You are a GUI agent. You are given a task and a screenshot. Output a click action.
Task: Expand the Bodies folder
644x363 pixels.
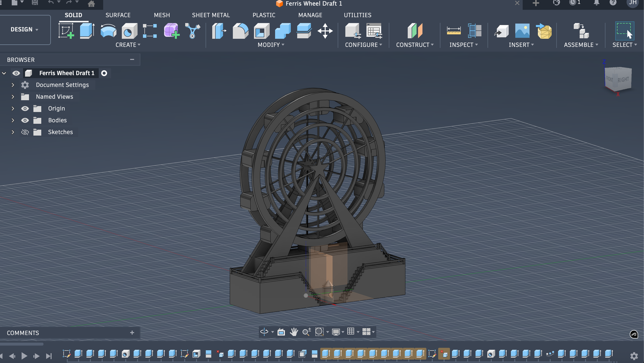tap(13, 120)
